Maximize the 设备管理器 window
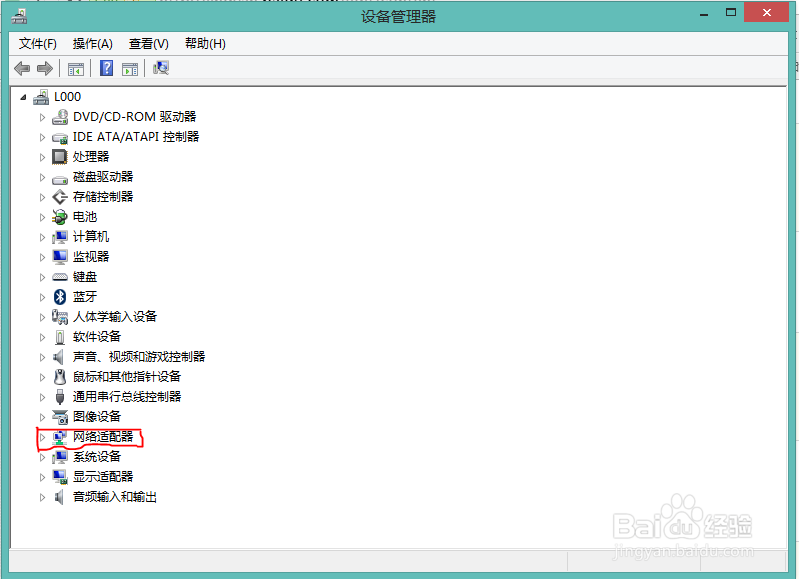The height and width of the screenshot is (579, 799). pyautogui.click(x=731, y=13)
